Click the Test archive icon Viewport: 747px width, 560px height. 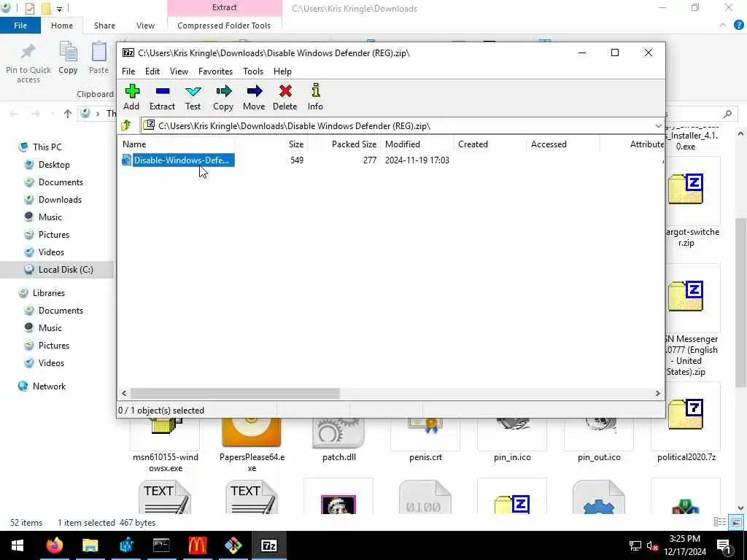click(193, 97)
